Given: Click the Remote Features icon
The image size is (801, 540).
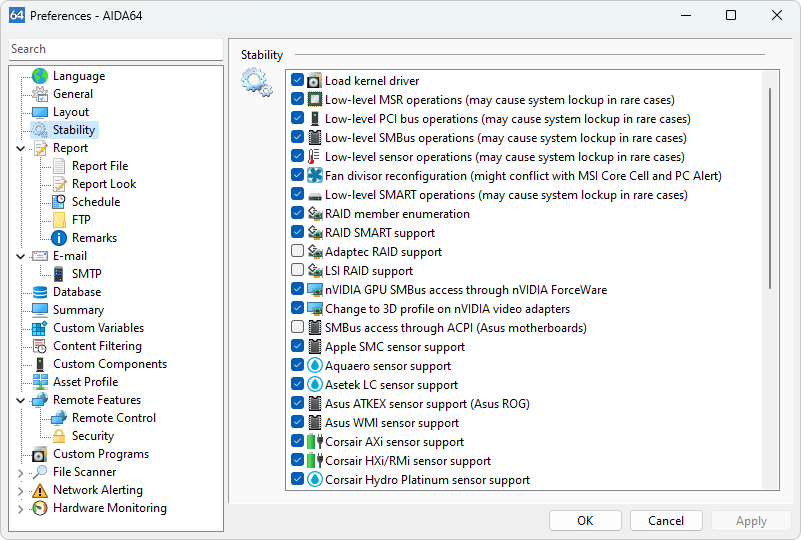Looking at the screenshot, I should click(40, 400).
